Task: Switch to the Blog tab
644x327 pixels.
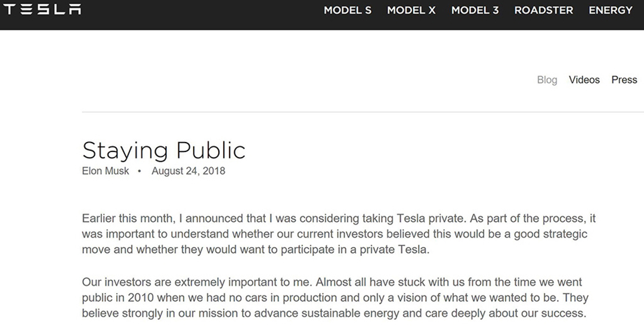Action: [547, 80]
